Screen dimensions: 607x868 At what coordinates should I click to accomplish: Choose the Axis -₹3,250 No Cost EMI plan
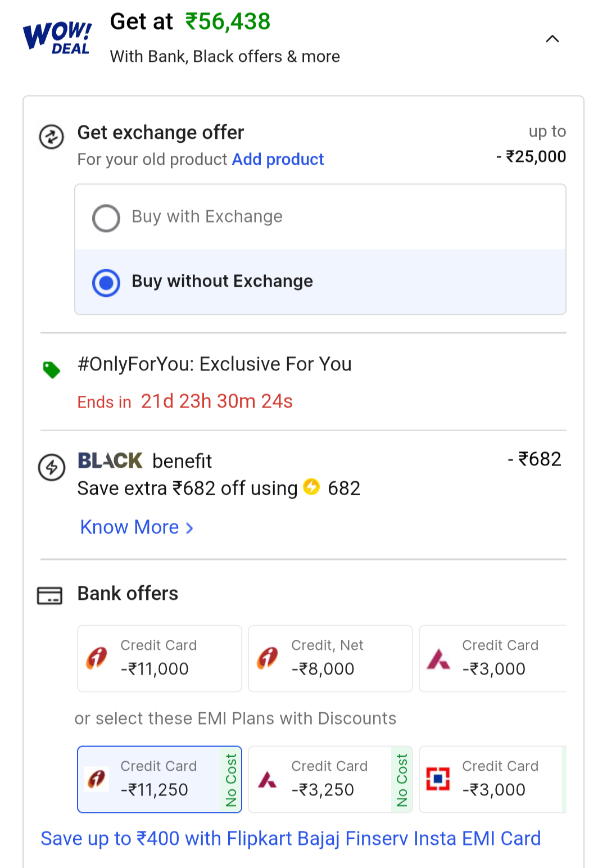[330, 779]
